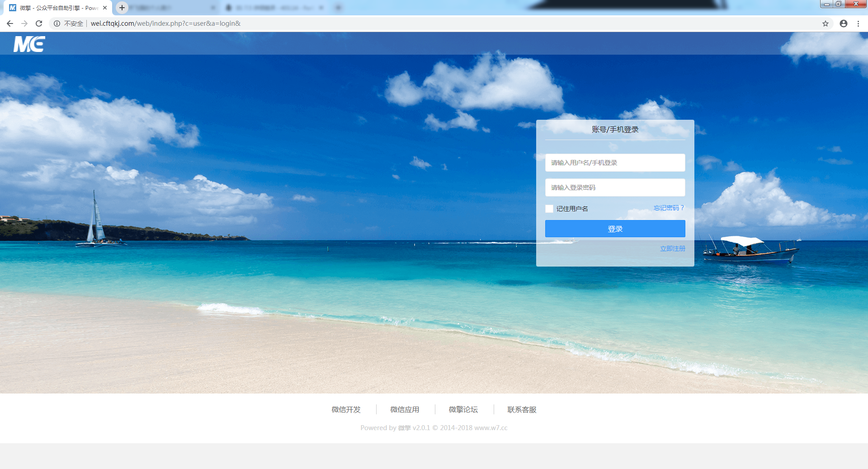Image resolution: width=868 pixels, height=469 pixels.
Task: Click the username/phone input field
Action: point(615,163)
